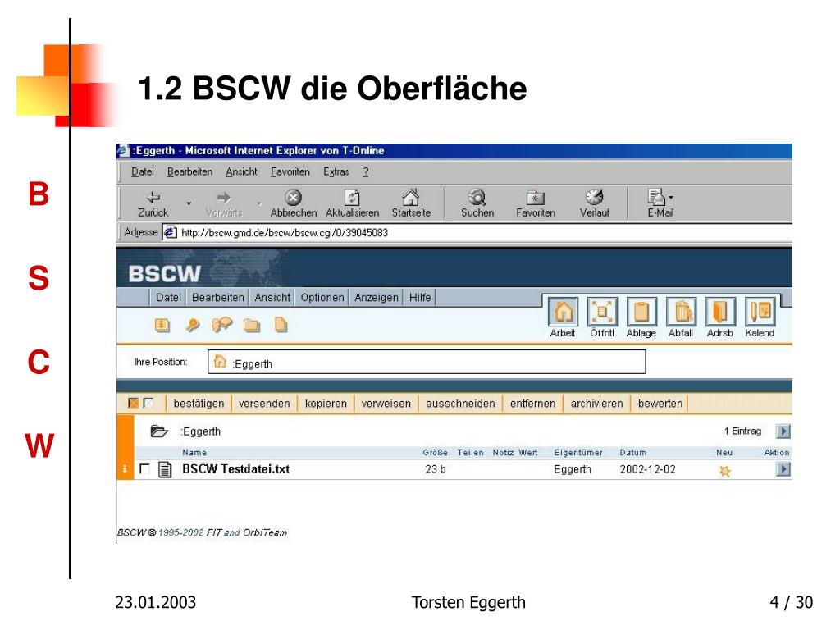The height and width of the screenshot is (630, 840).
Task: Click the BSCW key access icon
Action: [192, 325]
